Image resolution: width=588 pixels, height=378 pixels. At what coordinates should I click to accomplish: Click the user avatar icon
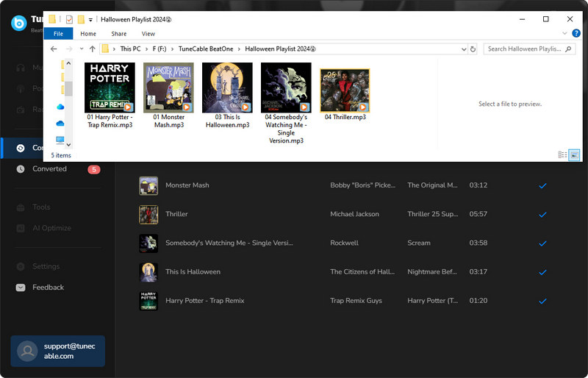pos(27,351)
